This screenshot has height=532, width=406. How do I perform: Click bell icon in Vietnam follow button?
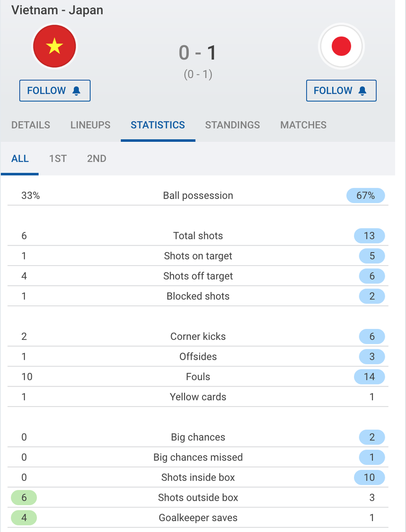[76, 91]
